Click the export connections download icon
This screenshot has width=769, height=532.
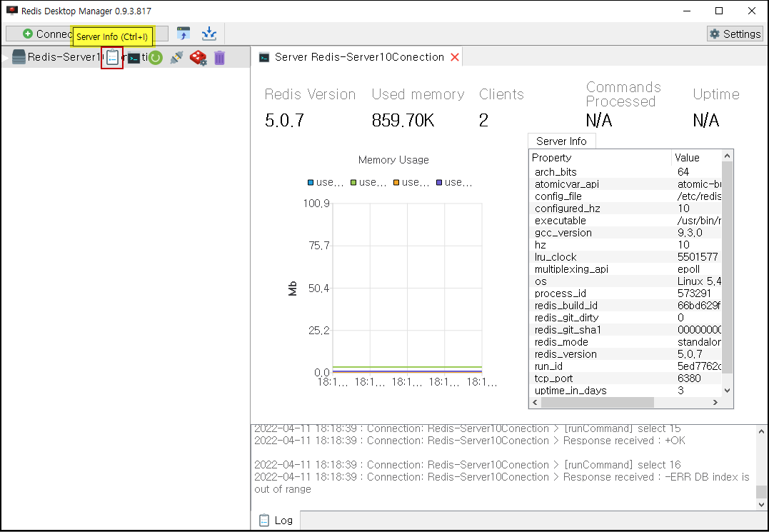click(x=209, y=34)
